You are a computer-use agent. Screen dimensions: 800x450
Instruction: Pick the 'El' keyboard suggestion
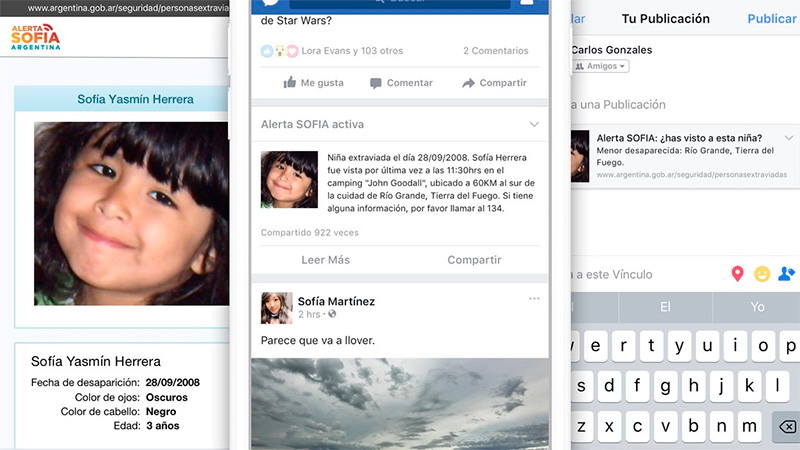(x=665, y=307)
